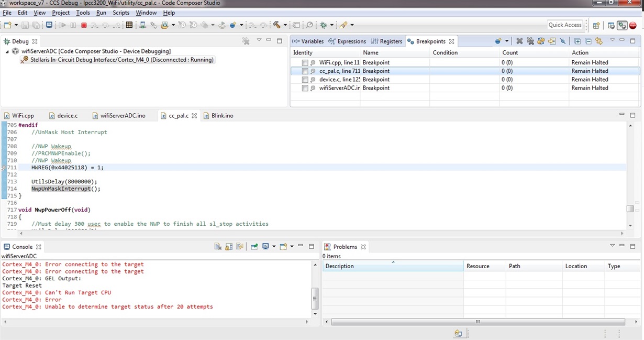Screen dimensions: 644x340
Task: Collapse all breakpoints using minus icon
Action: [588, 41]
